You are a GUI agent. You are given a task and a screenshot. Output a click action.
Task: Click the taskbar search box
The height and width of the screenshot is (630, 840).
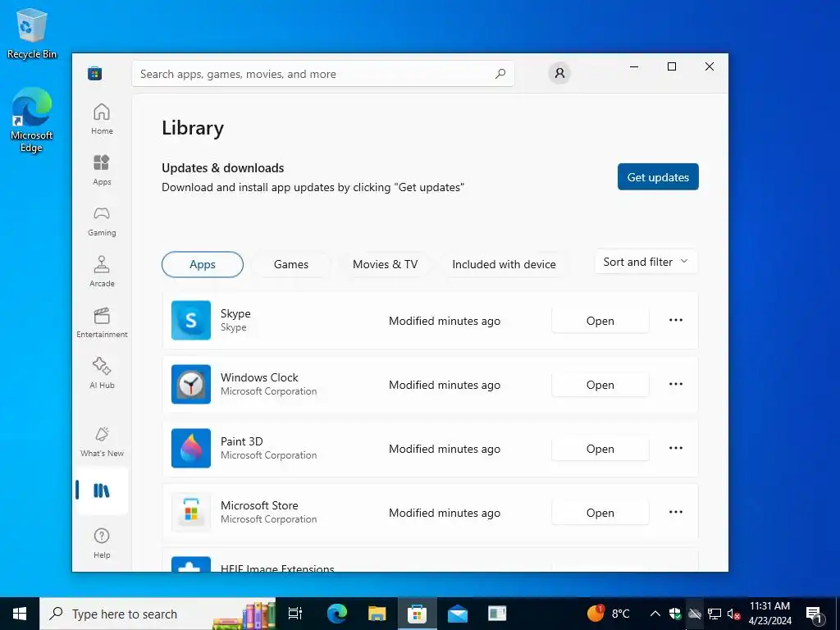coord(157,614)
